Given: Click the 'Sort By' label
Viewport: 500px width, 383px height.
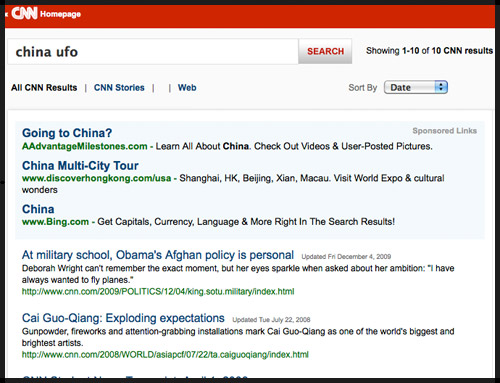Looking at the screenshot, I should 363,88.
